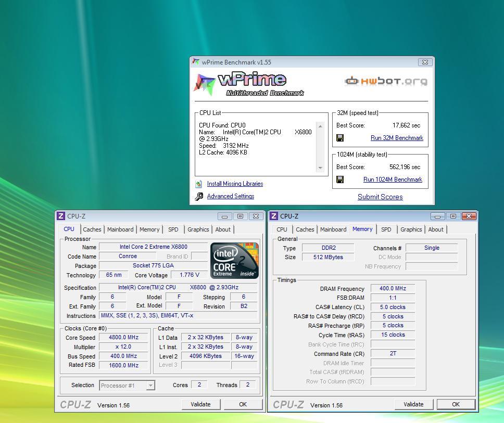This screenshot has height=423, width=504.
Task: Open Mainboard tab in left CPU-Z window
Action: click(x=120, y=229)
